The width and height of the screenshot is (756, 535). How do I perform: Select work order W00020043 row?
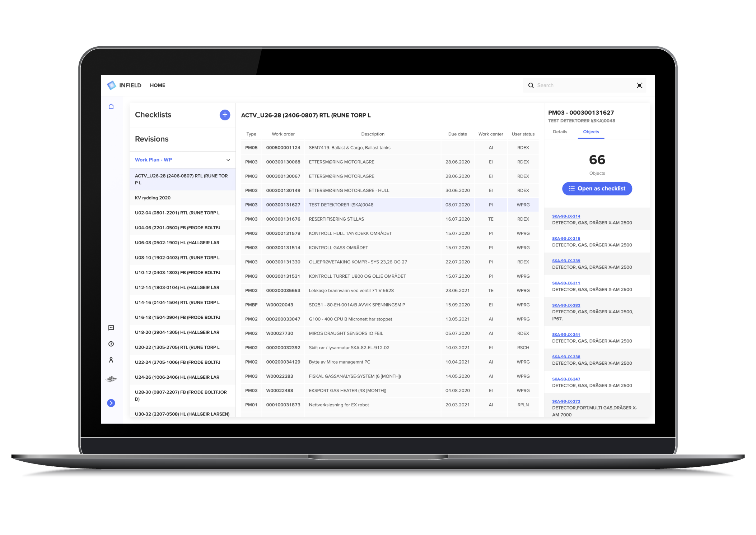pyautogui.click(x=390, y=305)
